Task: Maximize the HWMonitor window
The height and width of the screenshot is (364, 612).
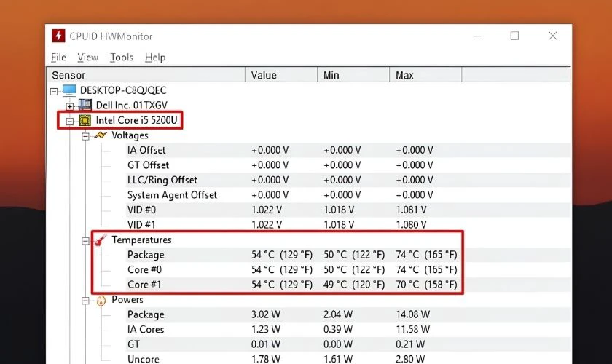Action: coord(515,36)
